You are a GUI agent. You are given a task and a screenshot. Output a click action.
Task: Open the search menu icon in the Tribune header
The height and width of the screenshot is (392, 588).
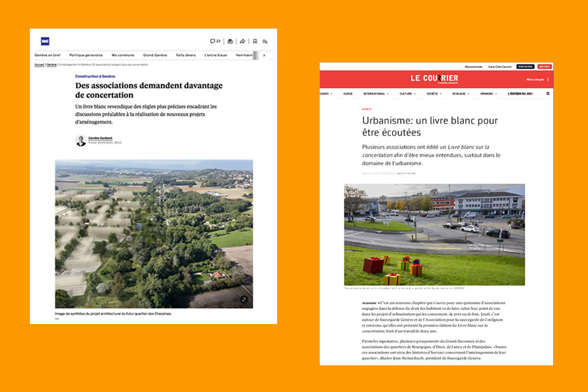(265, 41)
